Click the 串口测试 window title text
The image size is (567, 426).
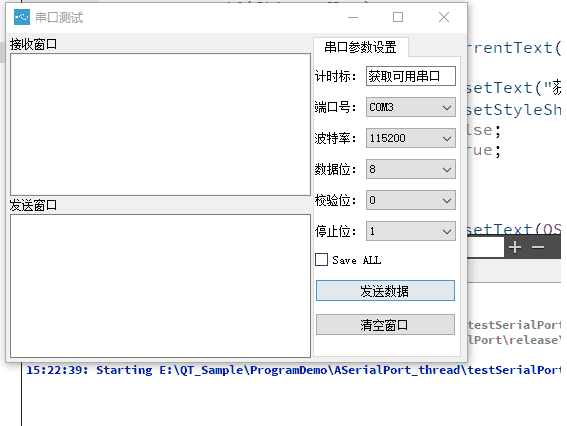coord(59,17)
